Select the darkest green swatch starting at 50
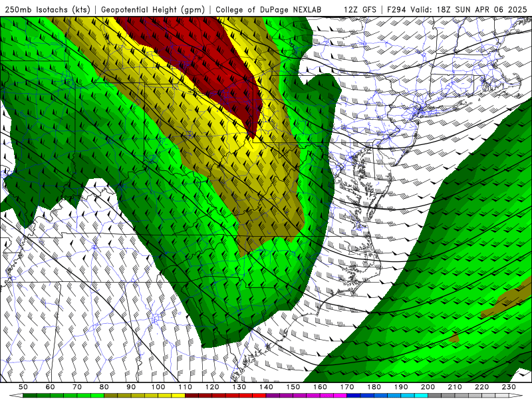The image size is (532, 399). point(29,396)
